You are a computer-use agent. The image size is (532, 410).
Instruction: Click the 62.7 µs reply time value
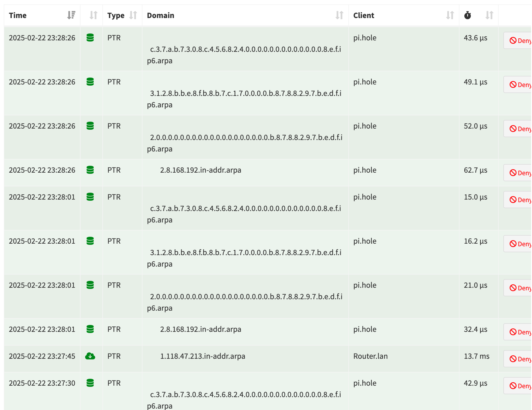tap(476, 170)
